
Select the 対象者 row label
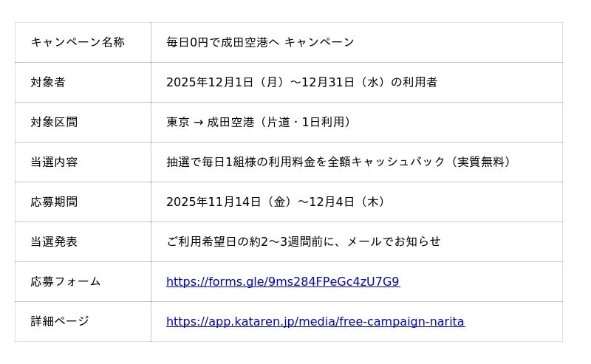(x=48, y=82)
